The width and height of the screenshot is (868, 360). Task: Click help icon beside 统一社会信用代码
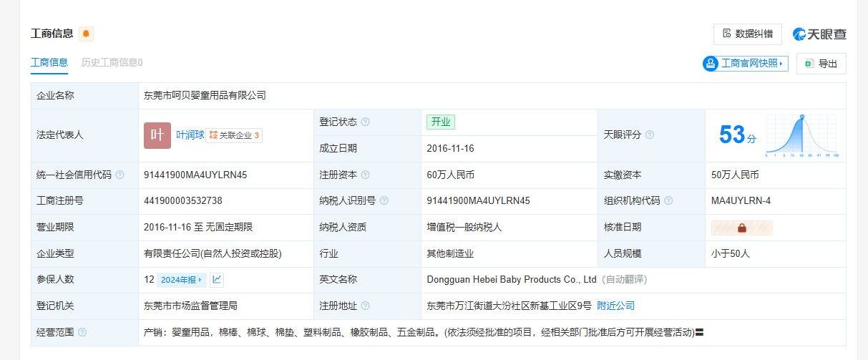[x=120, y=175]
